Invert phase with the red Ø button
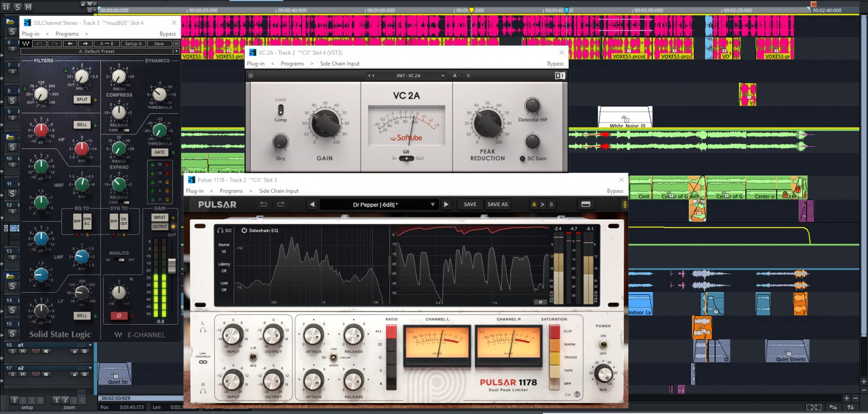The image size is (868, 414). pos(119,315)
